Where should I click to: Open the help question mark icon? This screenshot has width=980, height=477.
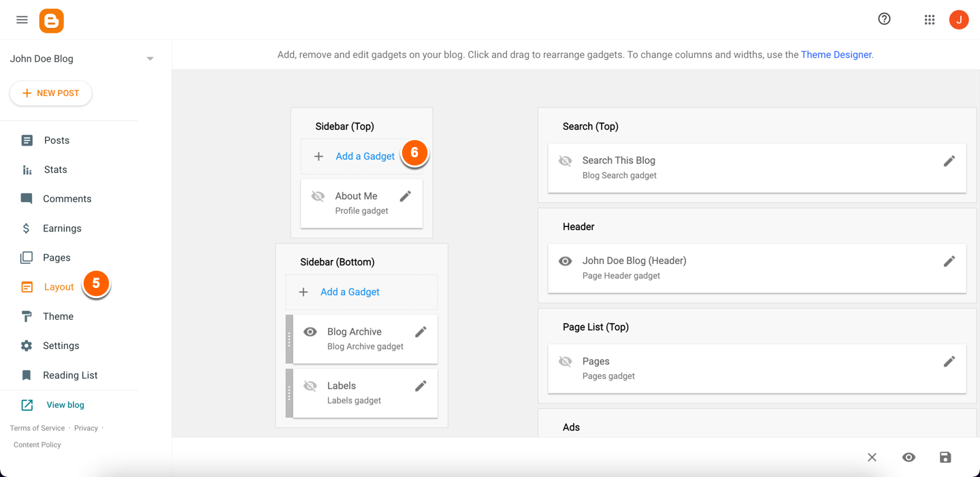point(884,19)
